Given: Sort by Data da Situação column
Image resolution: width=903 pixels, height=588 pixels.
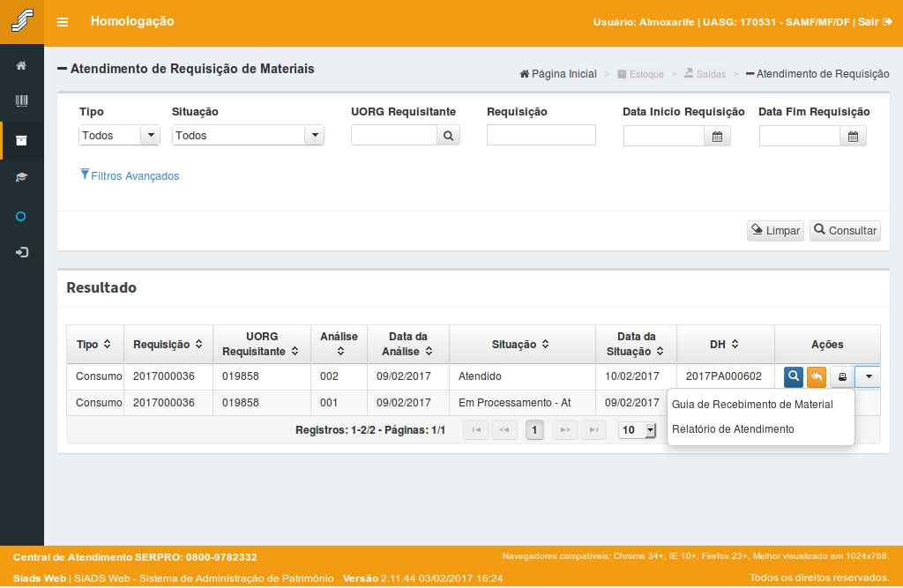Looking at the screenshot, I should (x=637, y=345).
